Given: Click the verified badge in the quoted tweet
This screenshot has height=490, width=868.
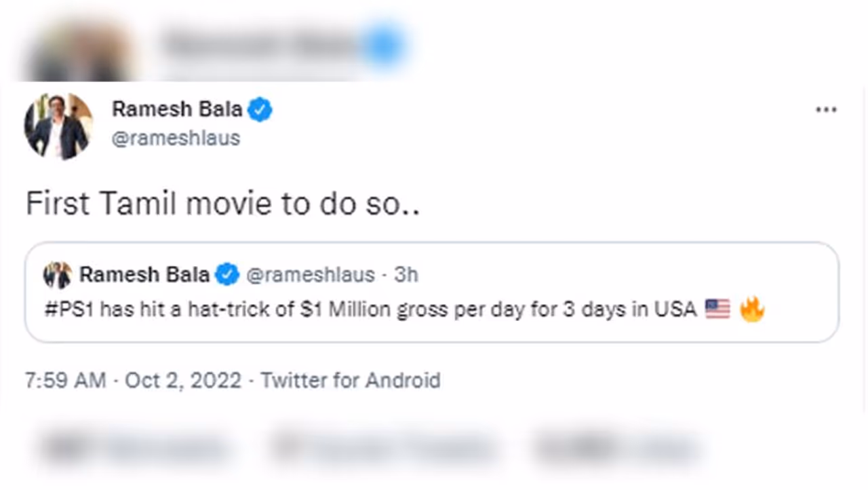Looking at the screenshot, I should pyautogui.click(x=227, y=275).
